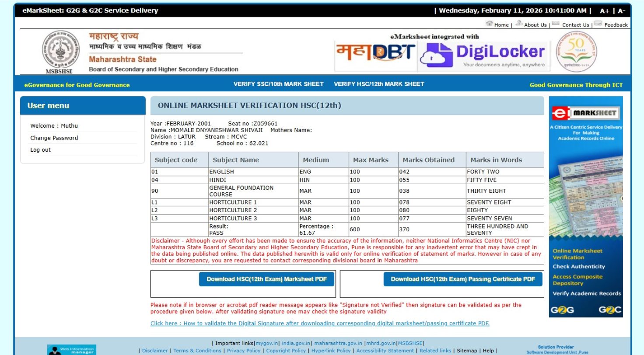Download HSC(12th Exam) Passing Certificate PDF
644x355 pixels.
coord(462,279)
